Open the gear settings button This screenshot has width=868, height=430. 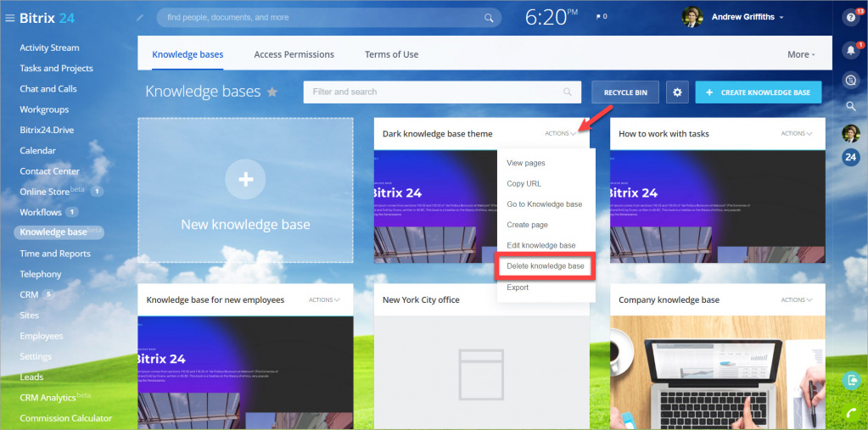677,92
